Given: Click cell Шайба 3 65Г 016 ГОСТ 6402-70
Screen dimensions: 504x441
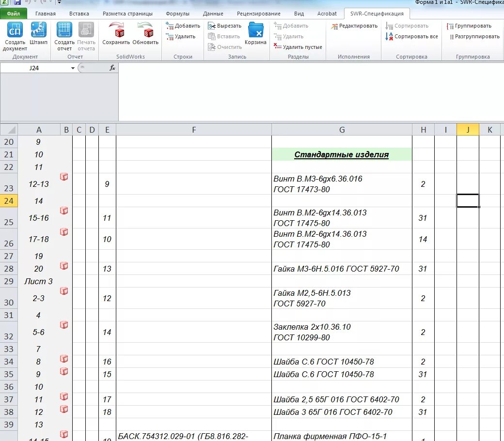Looking at the screenshot, I should (x=342, y=412).
